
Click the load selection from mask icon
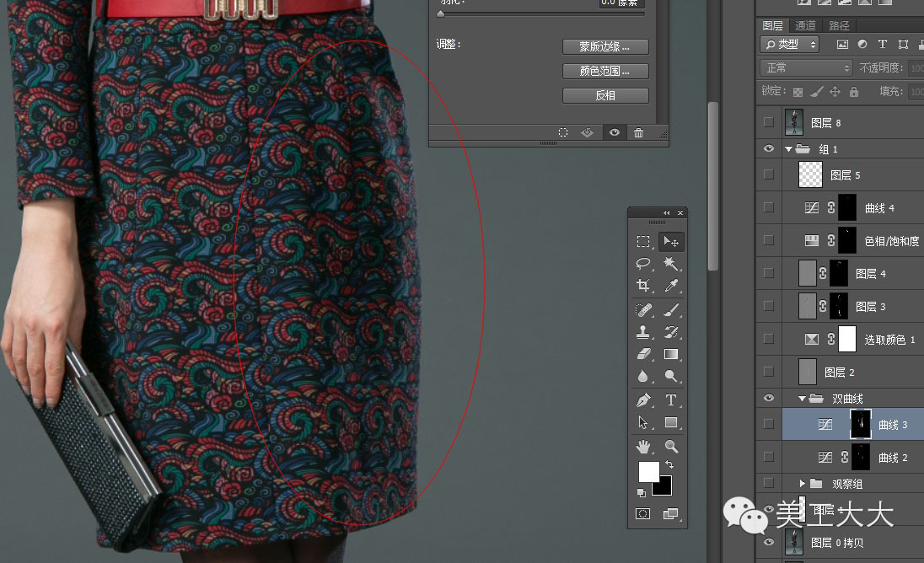click(x=563, y=132)
